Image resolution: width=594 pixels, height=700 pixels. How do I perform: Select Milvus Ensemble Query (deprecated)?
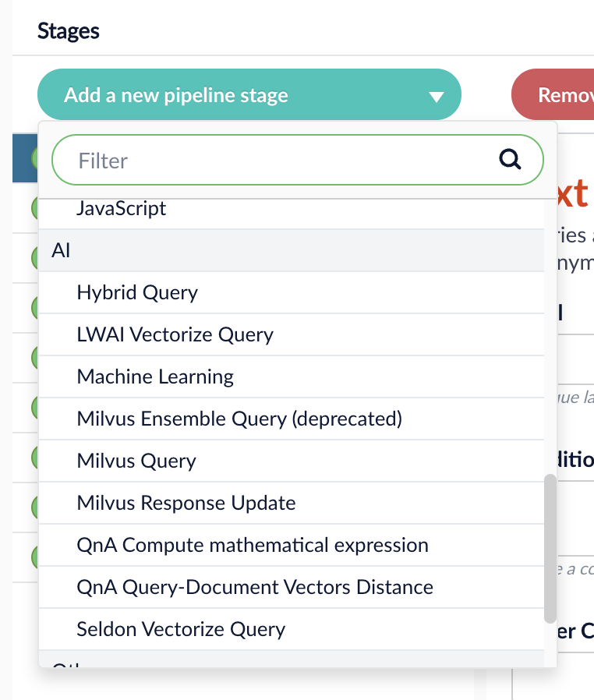[239, 419]
